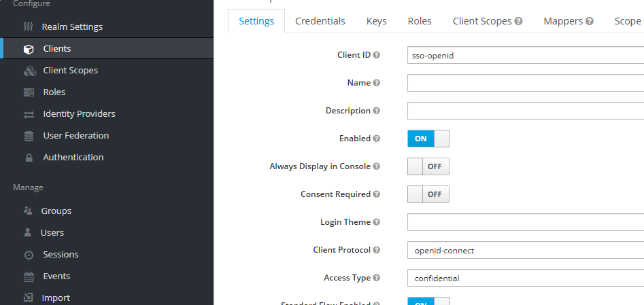
Task: Toggle the Enabled switch off
Action: click(x=428, y=139)
